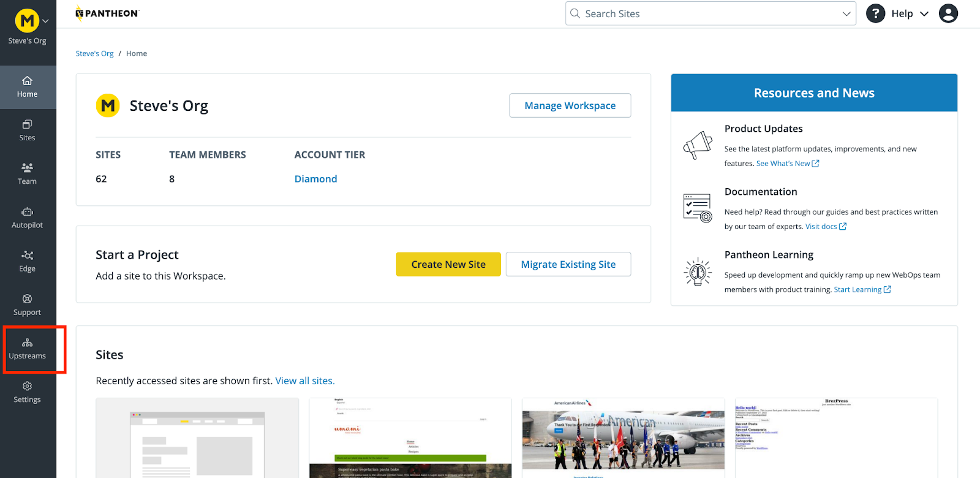Click the Manage Workspace button
980x478 pixels.
click(x=570, y=105)
